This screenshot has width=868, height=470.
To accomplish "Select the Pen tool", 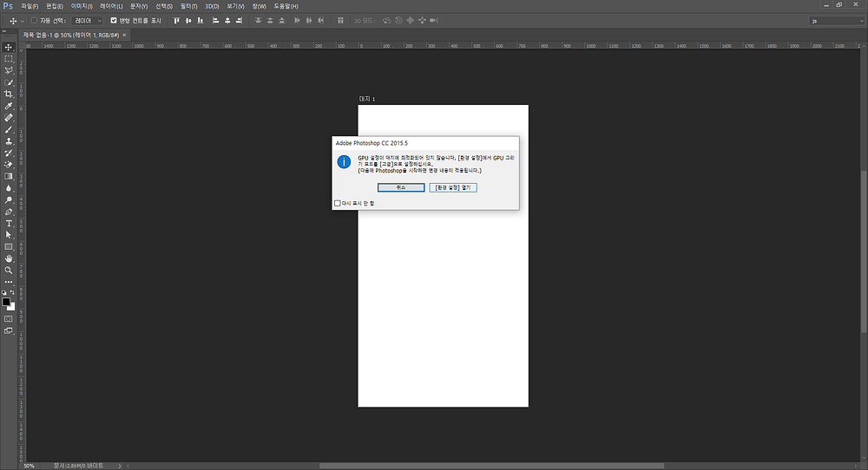I will point(9,212).
